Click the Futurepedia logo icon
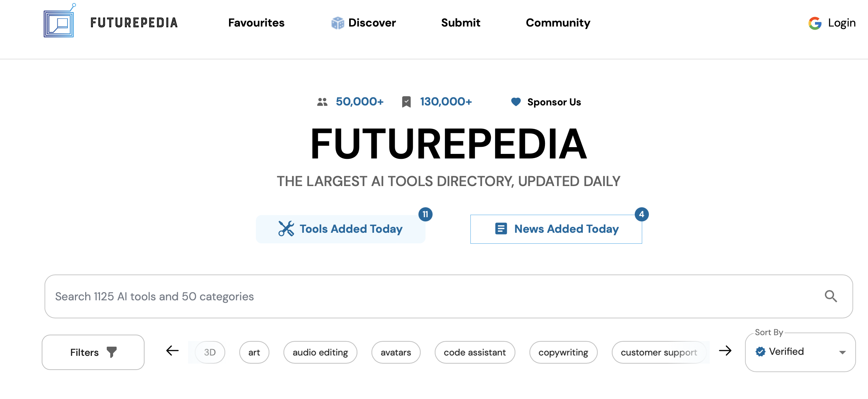 click(x=60, y=21)
